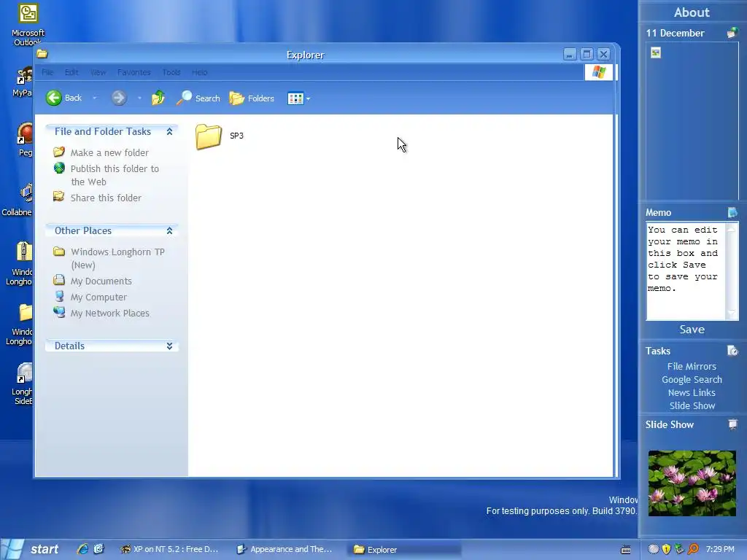Screen dimensions: 747x560
Task: Expand the Details panel
Action: click(x=169, y=346)
